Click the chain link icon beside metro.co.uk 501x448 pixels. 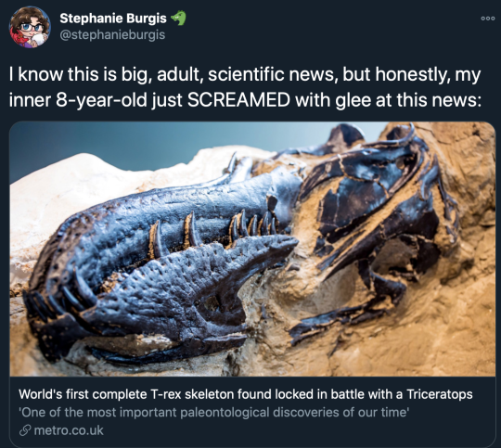pos(25,430)
